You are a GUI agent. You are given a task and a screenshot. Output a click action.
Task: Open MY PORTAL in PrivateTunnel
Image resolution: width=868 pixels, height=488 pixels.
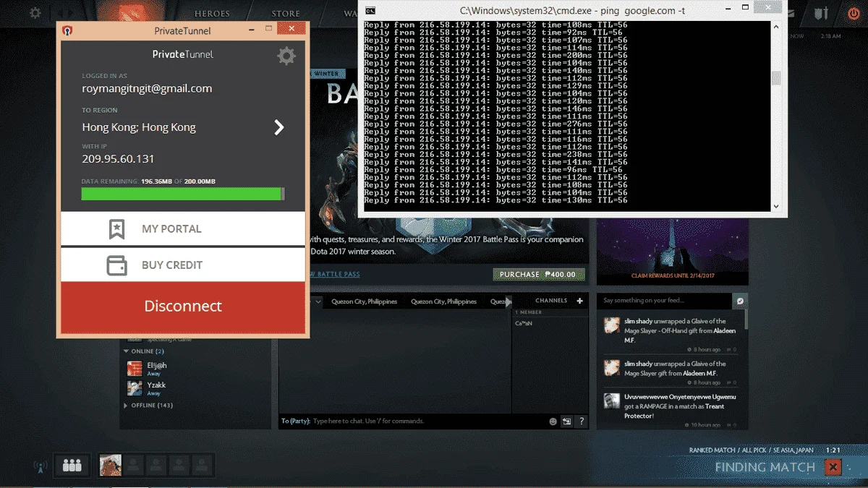point(183,228)
